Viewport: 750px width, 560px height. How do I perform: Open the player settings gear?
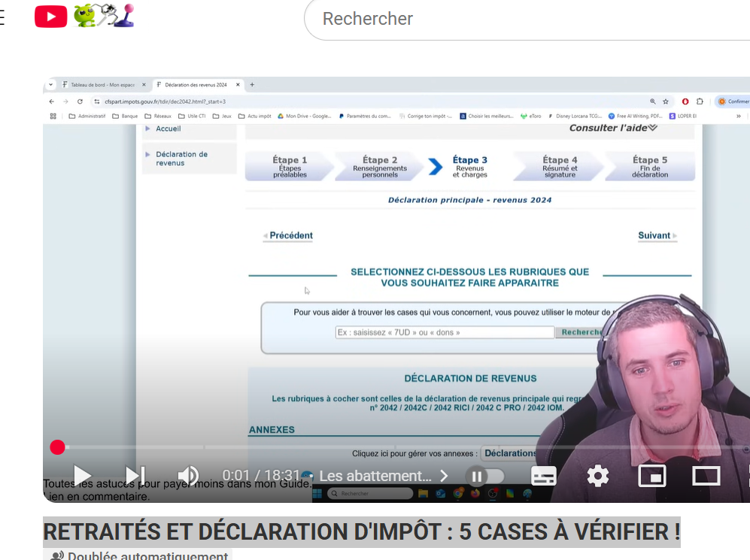tap(597, 476)
